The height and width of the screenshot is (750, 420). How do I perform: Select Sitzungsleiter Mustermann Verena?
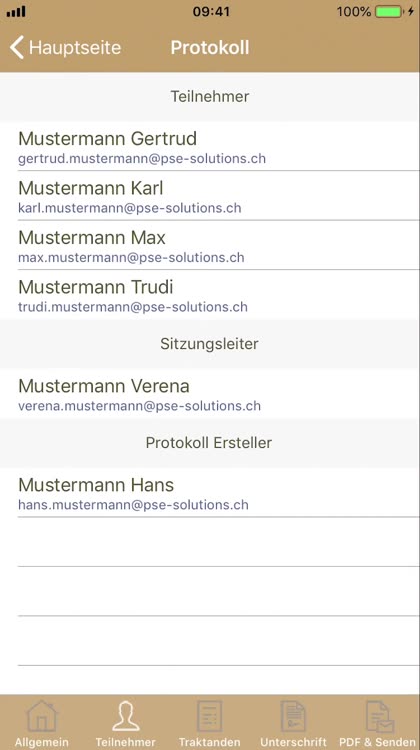click(210, 393)
